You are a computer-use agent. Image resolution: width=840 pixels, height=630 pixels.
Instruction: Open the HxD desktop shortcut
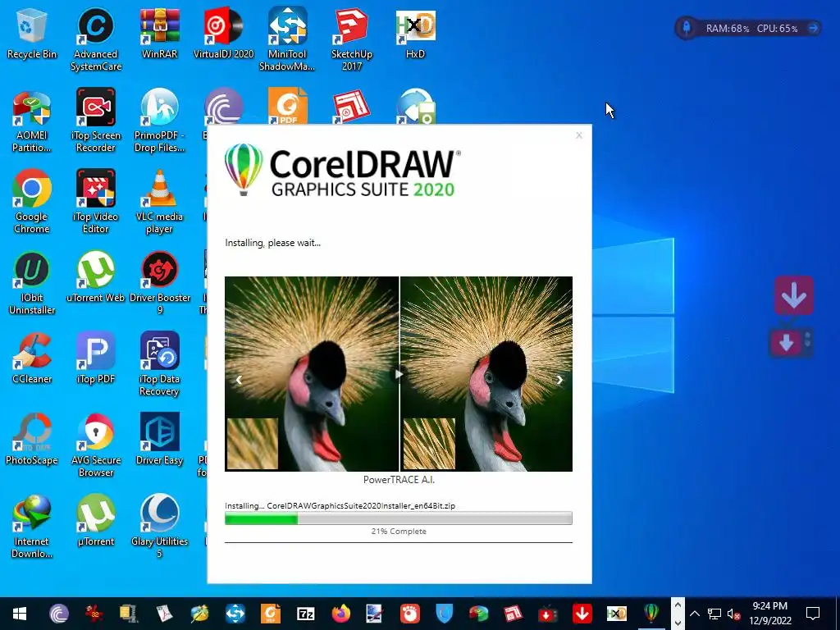tap(416, 34)
